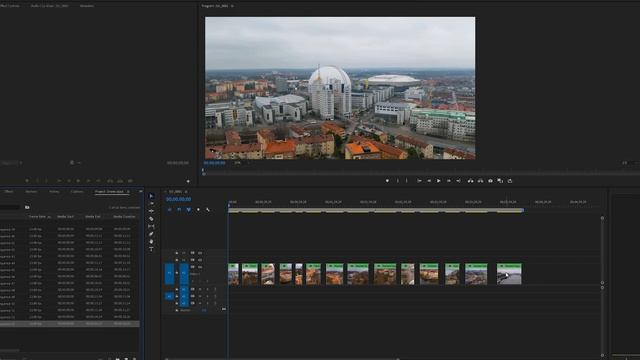Toggle Linked Selection in timeline
This screenshot has width=640, height=360.
(189, 210)
